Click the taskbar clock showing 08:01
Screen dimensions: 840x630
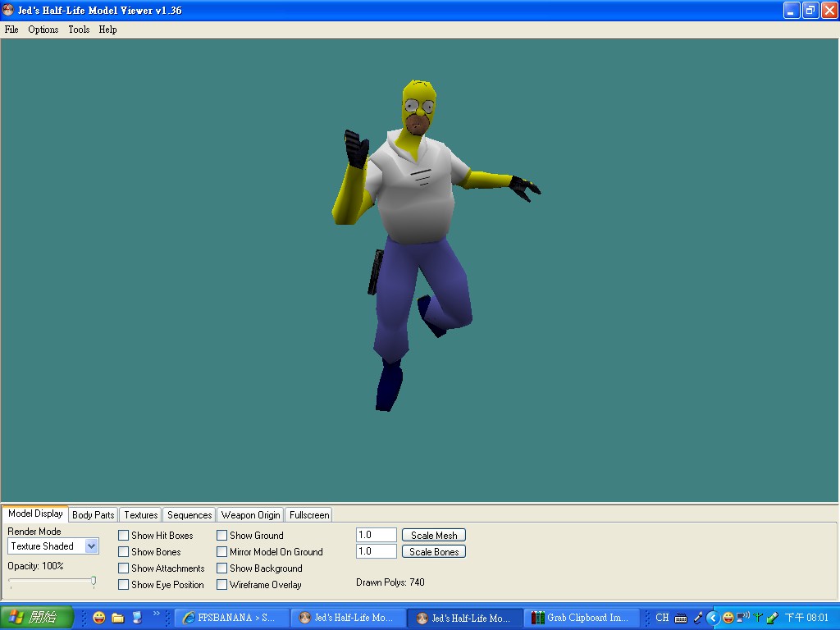807,618
